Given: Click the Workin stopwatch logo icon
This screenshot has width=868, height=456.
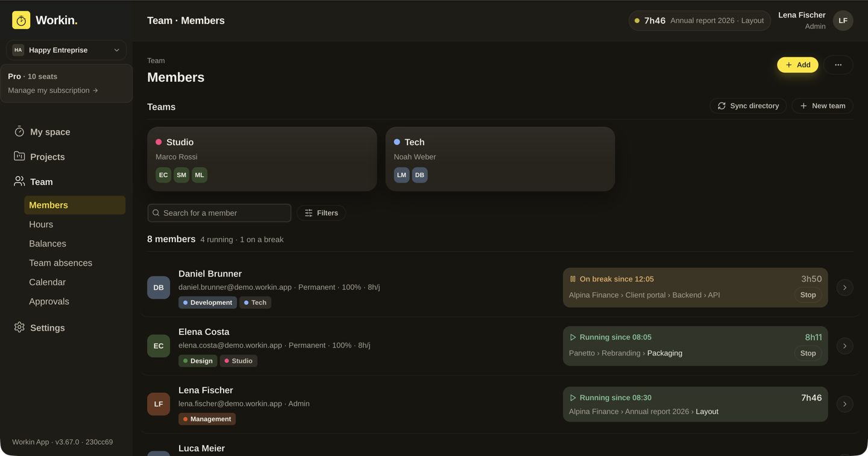Looking at the screenshot, I should point(21,20).
